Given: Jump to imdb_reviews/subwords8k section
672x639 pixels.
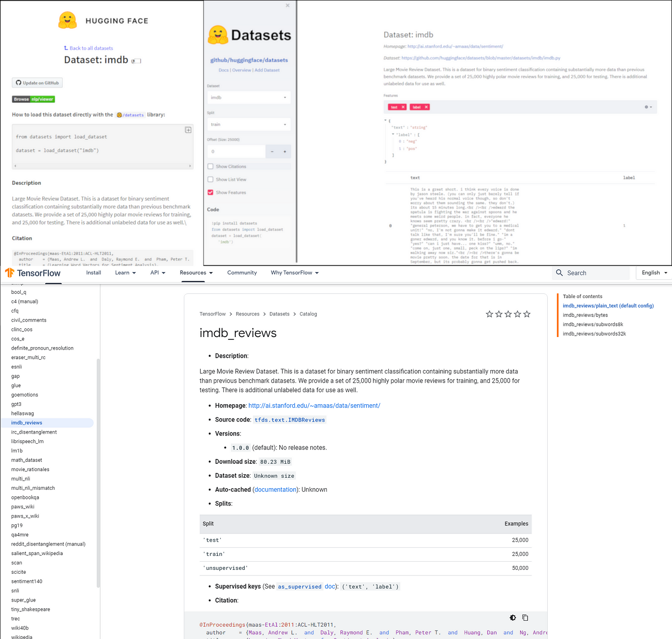Looking at the screenshot, I should coord(593,325).
